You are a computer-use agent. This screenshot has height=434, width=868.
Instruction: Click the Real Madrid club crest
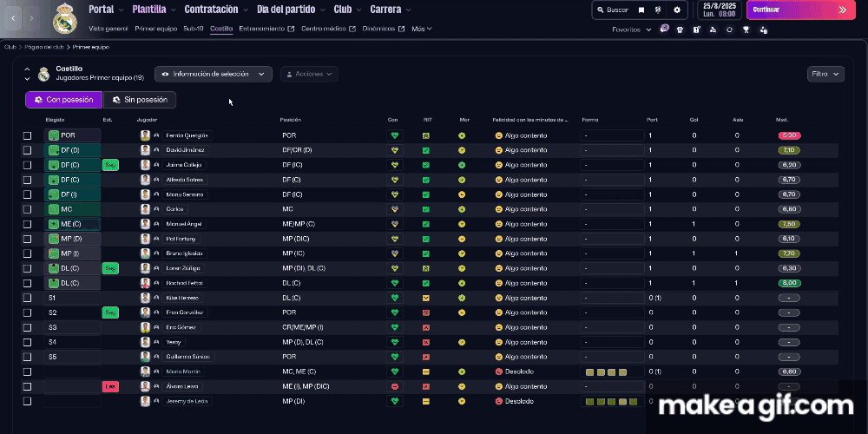65,18
